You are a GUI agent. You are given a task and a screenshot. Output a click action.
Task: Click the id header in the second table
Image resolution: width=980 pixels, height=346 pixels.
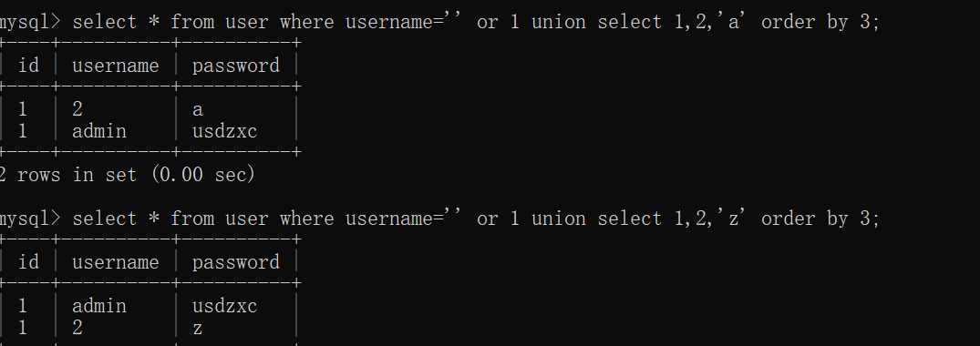pyautogui.click(x=28, y=261)
